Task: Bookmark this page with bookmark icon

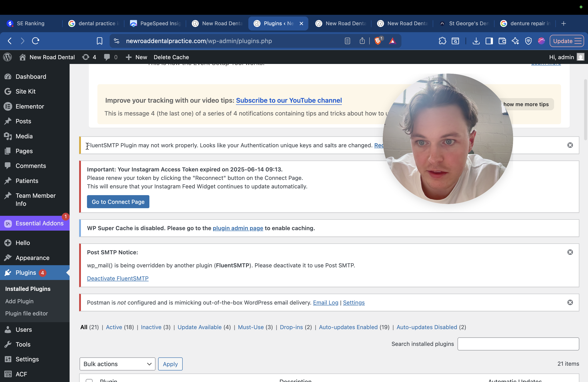Action: [99, 41]
